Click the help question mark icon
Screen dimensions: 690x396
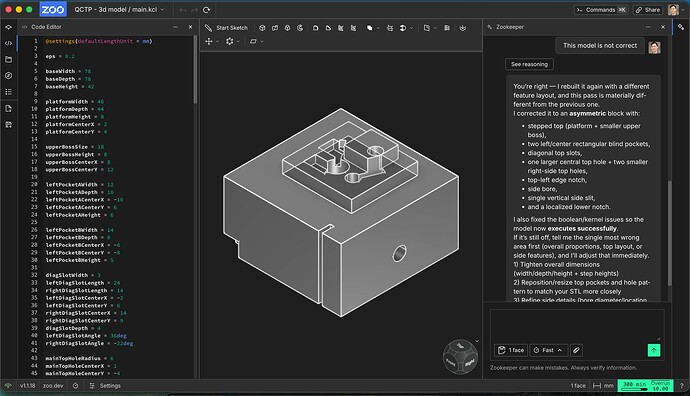coord(682,386)
